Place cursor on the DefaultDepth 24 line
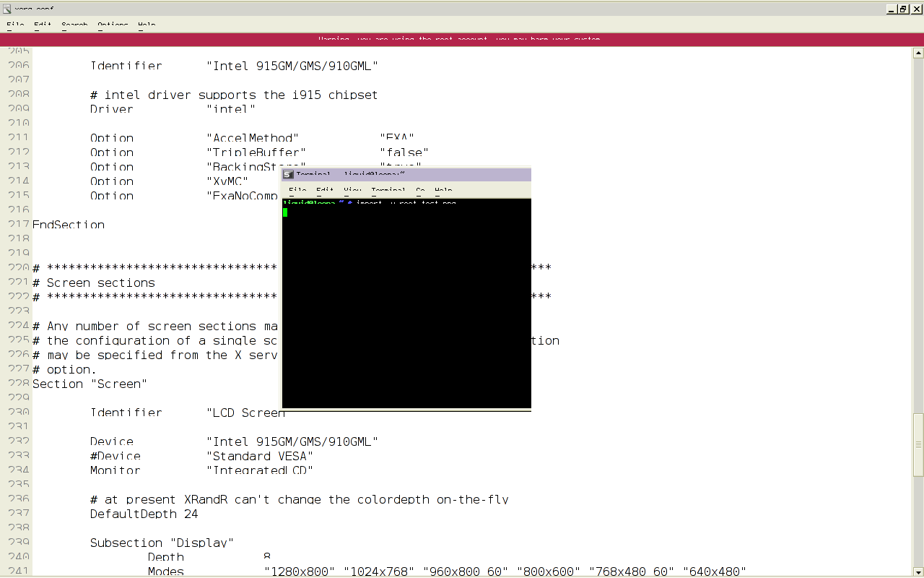The height and width of the screenshot is (578, 924). tap(144, 514)
